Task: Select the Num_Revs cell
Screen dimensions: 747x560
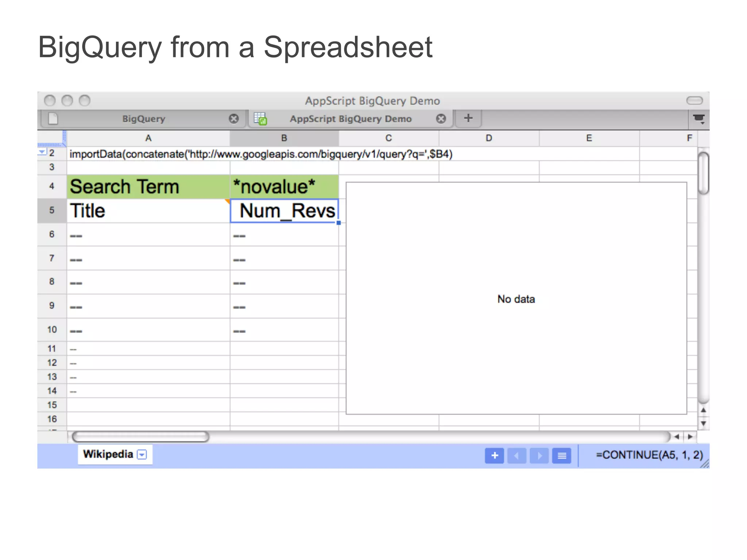Action: tap(284, 211)
